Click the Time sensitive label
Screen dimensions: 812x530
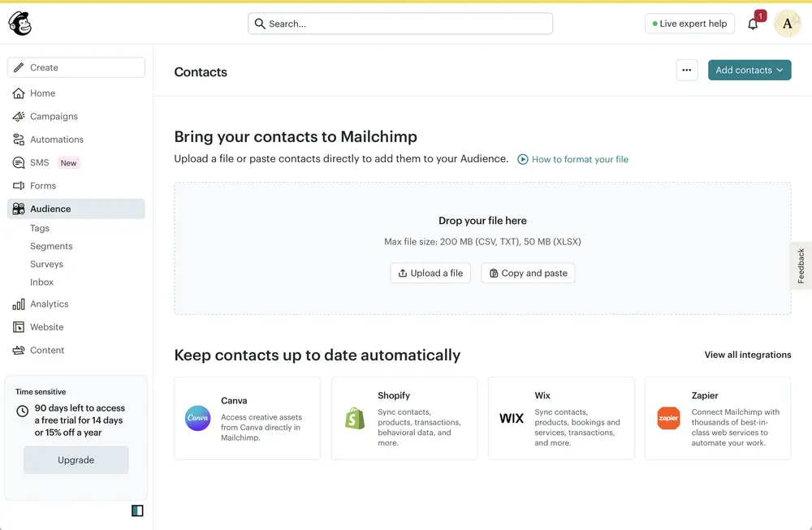coord(41,392)
